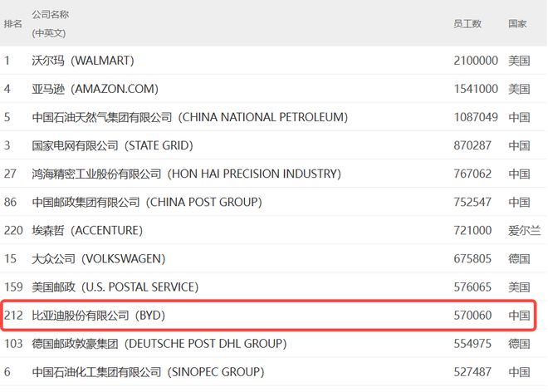
Task: Click 美国邮政 (U.S. POSTAL SERVICE) entry
Action: pos(115,287)
